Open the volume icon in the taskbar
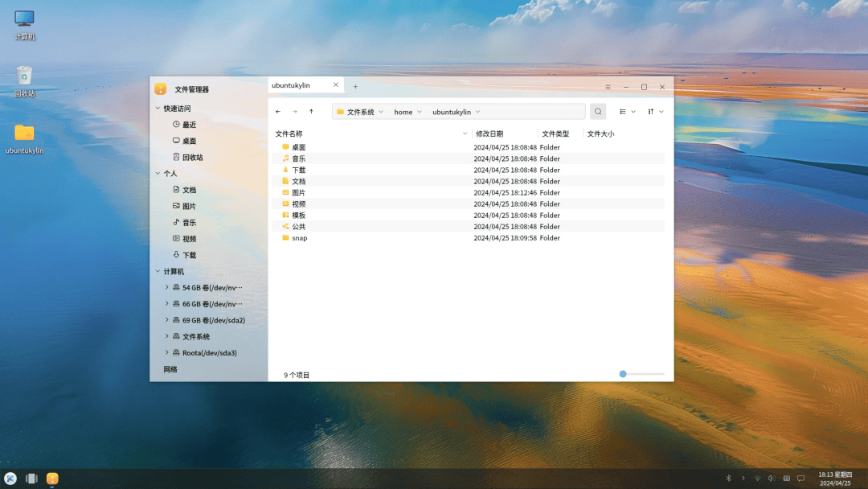This screenshot has height=489, width=868. (772, 479)
